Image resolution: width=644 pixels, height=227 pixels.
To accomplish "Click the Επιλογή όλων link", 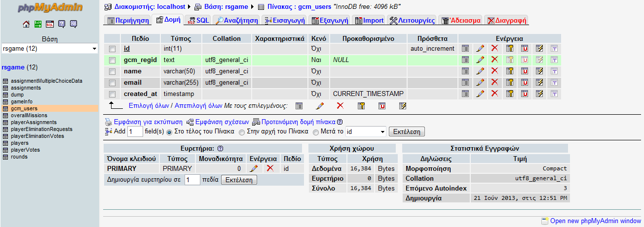I will tap(149, 105).
